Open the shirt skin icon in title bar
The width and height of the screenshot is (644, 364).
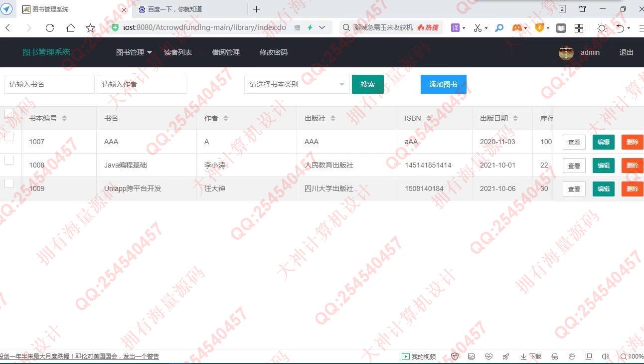tap(582, 9)
